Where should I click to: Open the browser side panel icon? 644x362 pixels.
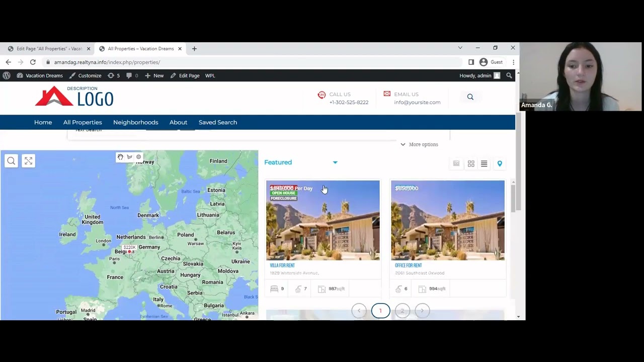[x=471, y=62]
